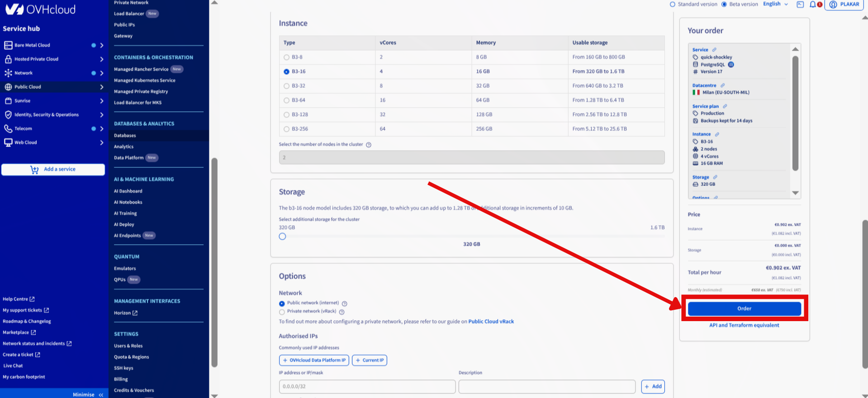Switch to Beta version radio

(724, 5)
